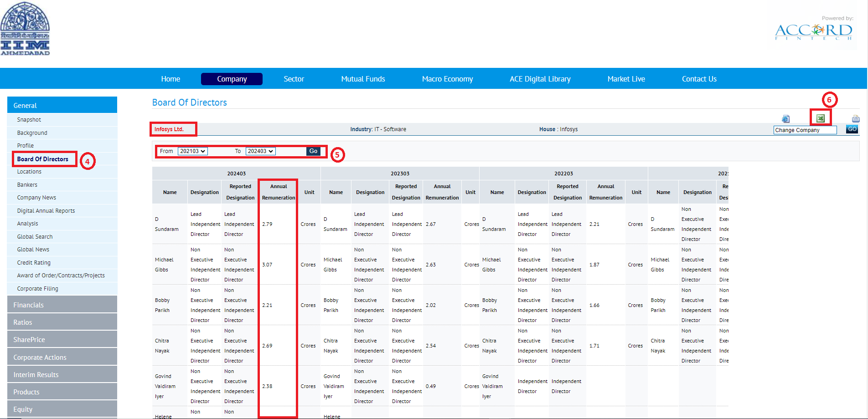Open the Profile sidebar link
Image resolution: width=868 pixels, height=419 pixels.
[25, 146]
